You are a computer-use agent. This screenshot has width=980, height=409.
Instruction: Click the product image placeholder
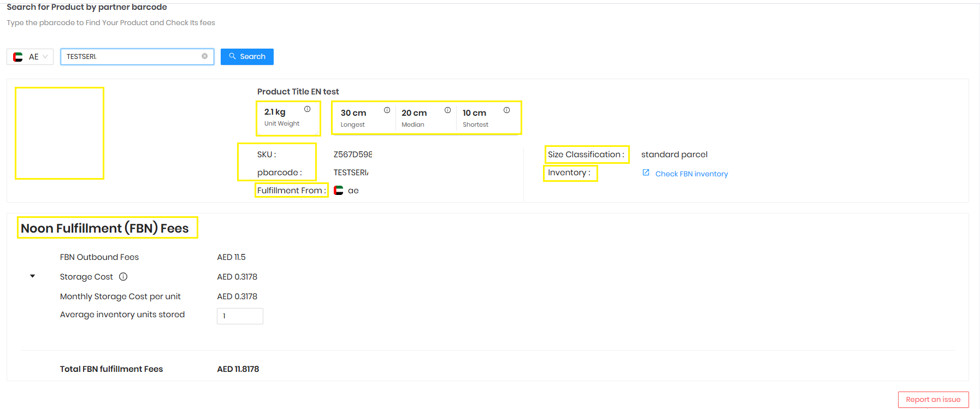tap(60, 133)
